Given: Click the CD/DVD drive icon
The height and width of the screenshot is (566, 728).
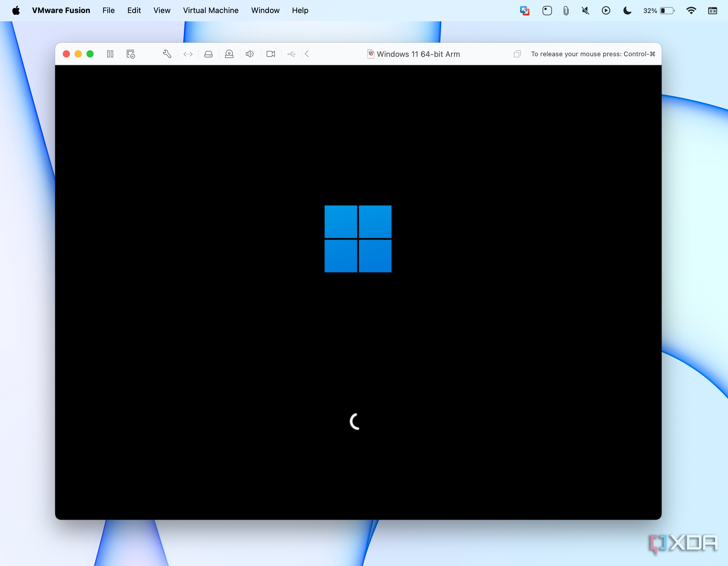Looking at the screenshot, I should tap(229, 54).
